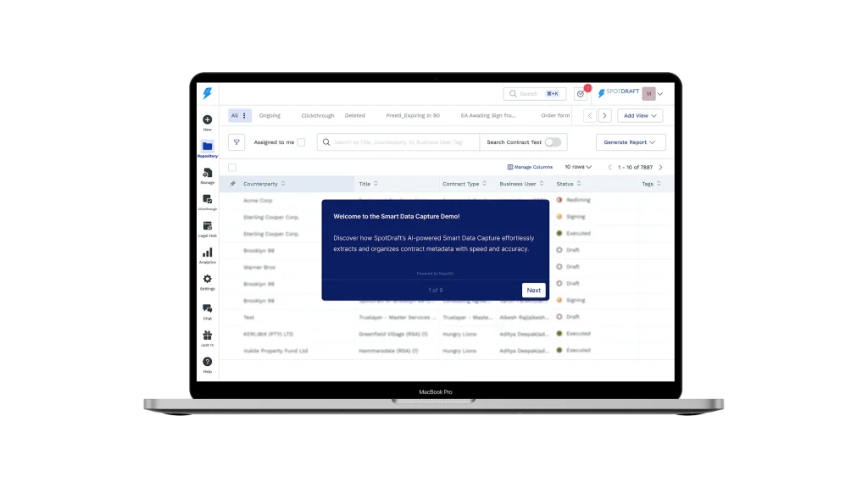The image size is (868, 488).
Task: Click the 1 - 10 of 7887 pagination text
Action: click(x=636, y=167)
